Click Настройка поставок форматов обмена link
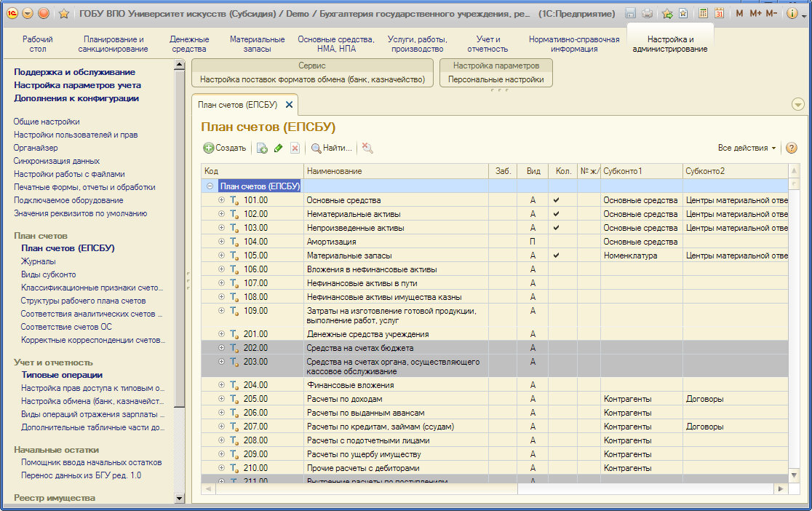 pos(312,79)
